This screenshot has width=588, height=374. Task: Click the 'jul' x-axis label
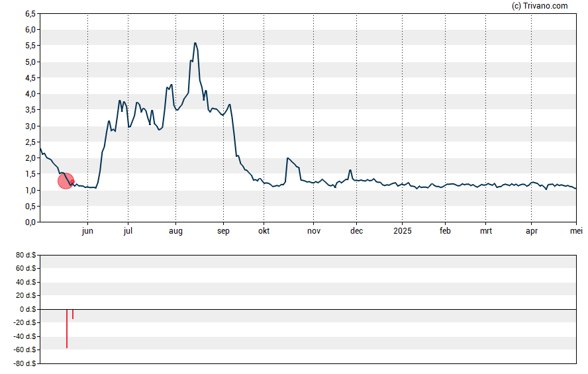pyautogui.click(x=128, y=231)
